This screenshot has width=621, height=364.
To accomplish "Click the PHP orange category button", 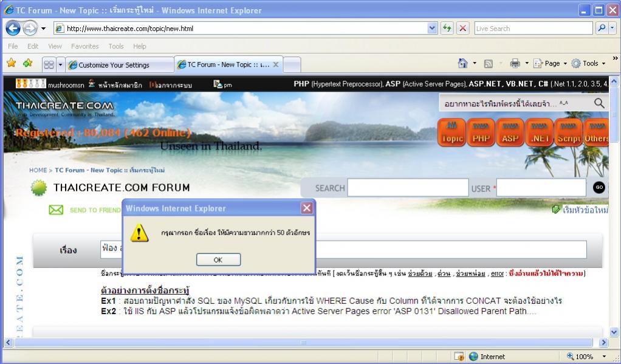I will pos(481,132).
